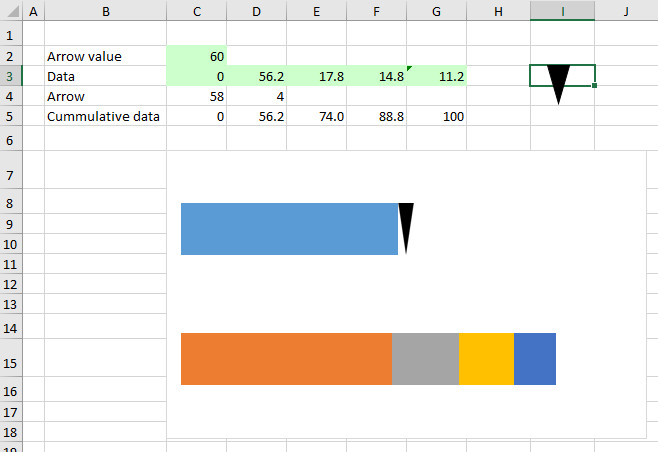Click the orange segment of the stacked bar
The width and height of the screenshot is (658, 452).
pos(286,359)
